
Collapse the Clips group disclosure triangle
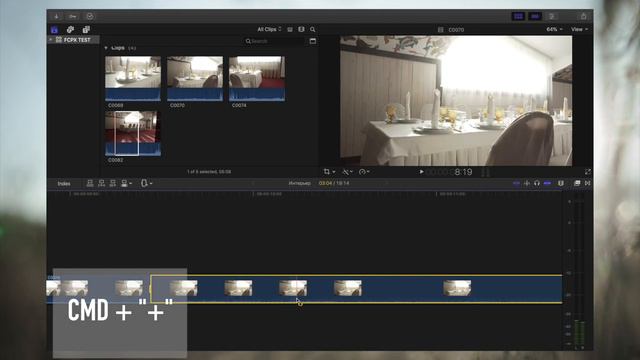pos(106,48)
